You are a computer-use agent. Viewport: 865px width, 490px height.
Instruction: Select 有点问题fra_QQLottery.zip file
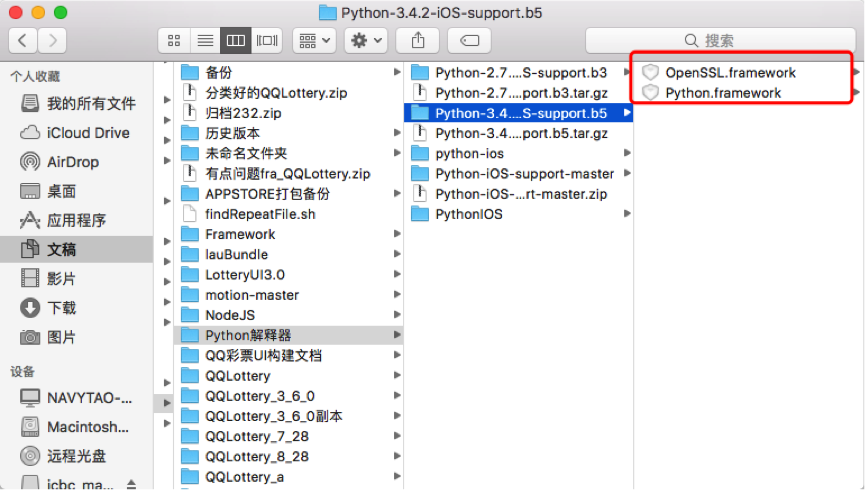pyautogui.click(x=289, y=174)
